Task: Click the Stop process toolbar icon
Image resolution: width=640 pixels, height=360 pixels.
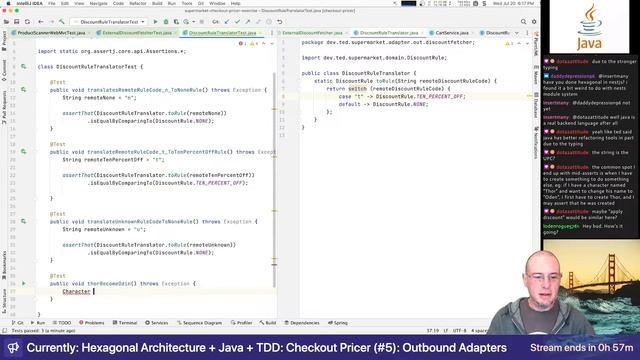Action: click(202, 22)
